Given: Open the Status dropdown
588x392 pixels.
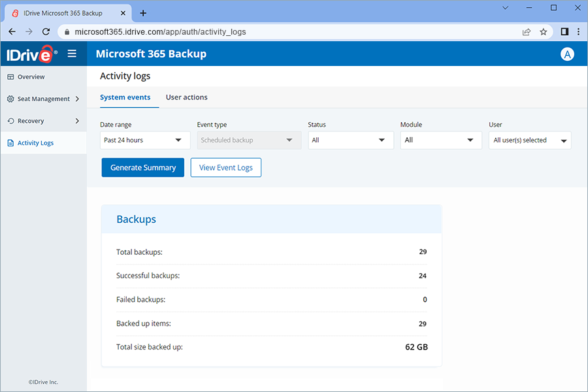Looking at the screenshot, I should point(351,140).
